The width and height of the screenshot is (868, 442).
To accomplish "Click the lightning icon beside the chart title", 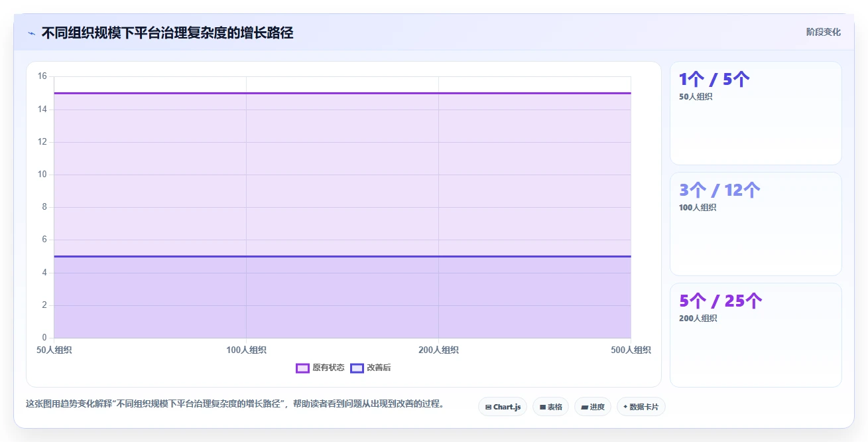I will [x=31, y=33].
